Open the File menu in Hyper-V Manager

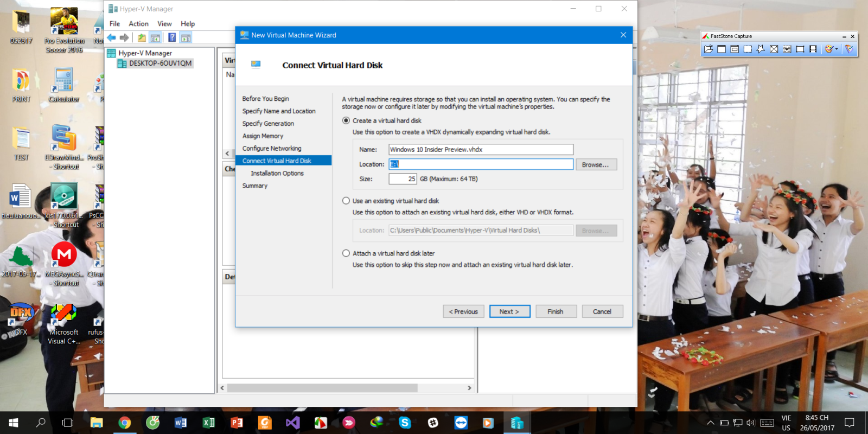click(114, 23)
